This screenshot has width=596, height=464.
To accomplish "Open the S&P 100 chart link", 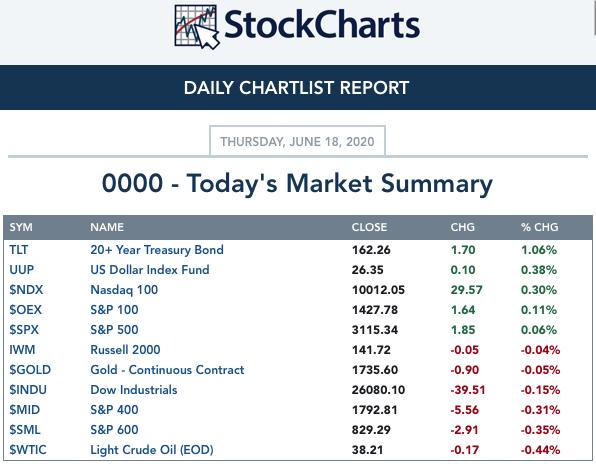I will click(114, 310).
